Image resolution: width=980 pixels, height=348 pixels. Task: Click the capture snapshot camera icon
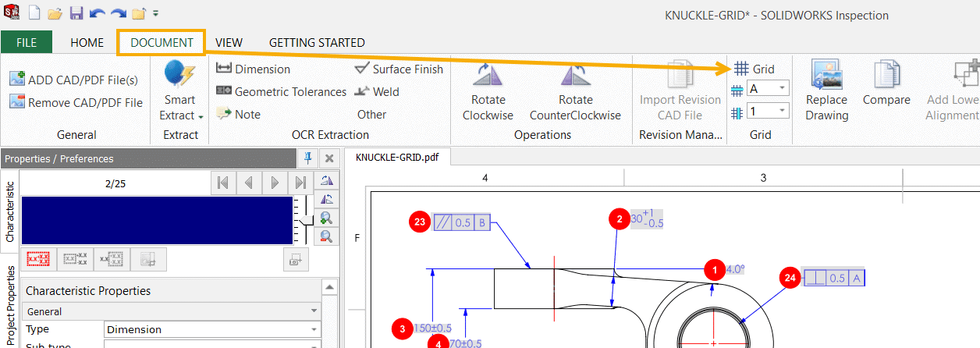295,260
